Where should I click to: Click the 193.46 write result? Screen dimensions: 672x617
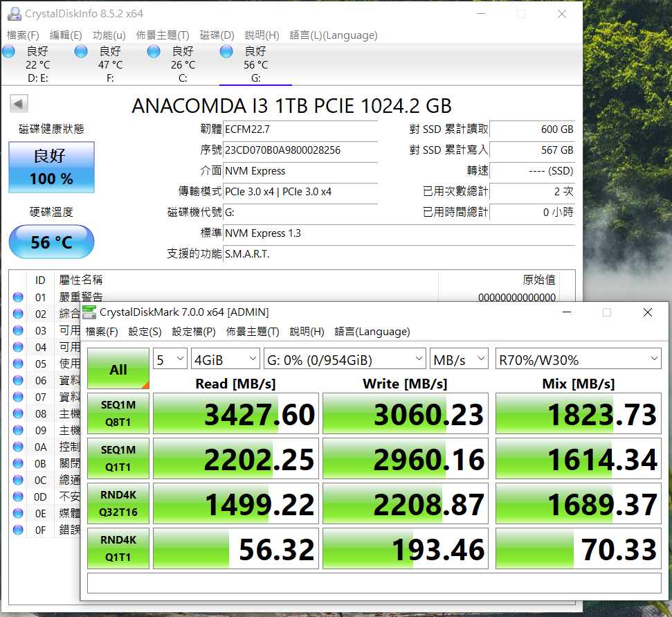pos(406,549)
